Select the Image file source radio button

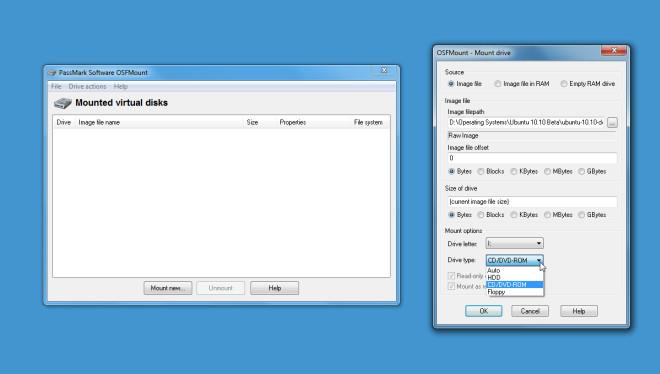pyautogui.click(x=451, y=84)
